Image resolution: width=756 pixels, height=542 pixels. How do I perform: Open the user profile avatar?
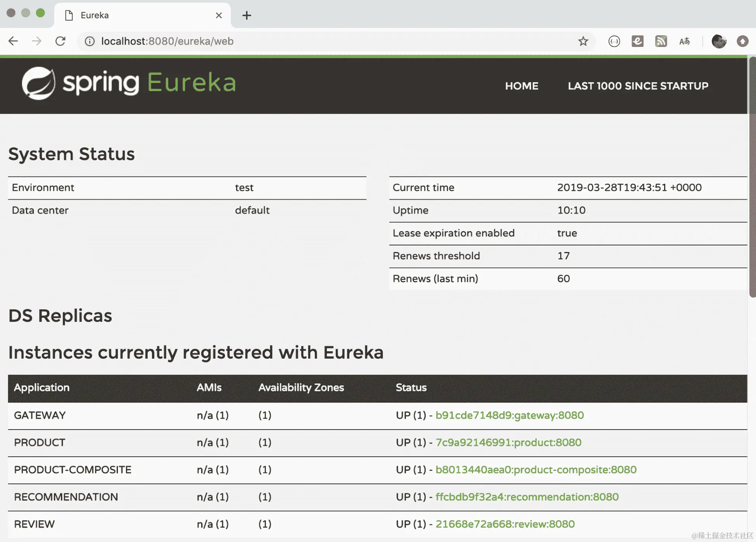coord(719,41)
